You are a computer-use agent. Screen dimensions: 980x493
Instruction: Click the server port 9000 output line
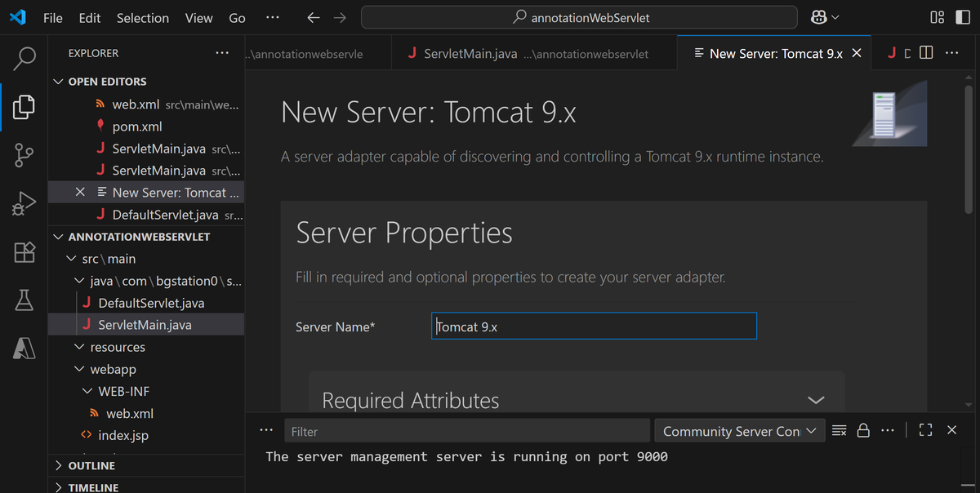click(467, 456)
